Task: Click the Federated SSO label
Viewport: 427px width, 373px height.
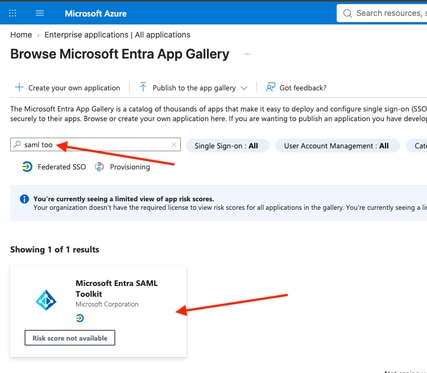Action: pyautogui.click(x=62, y=167)
